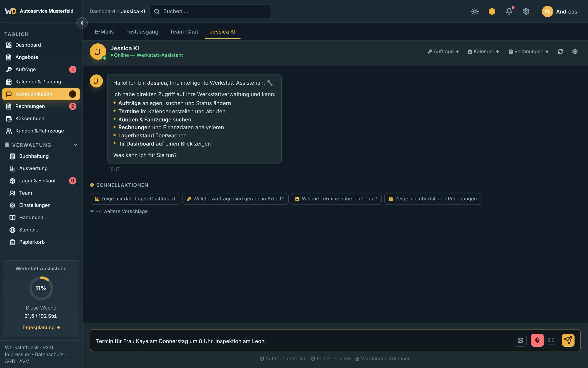Open settings gear in the top bar
The height and width of the screenshot is (368, 588).
526,11
